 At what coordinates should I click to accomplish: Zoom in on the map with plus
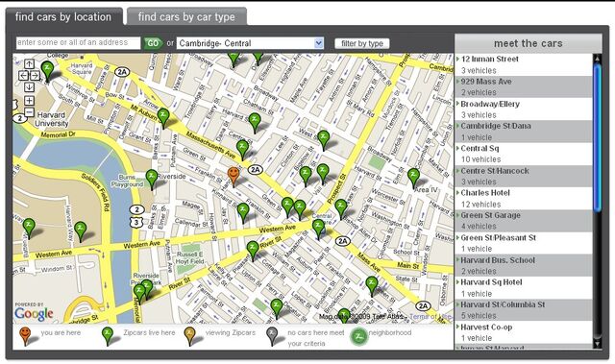[30, 100]
